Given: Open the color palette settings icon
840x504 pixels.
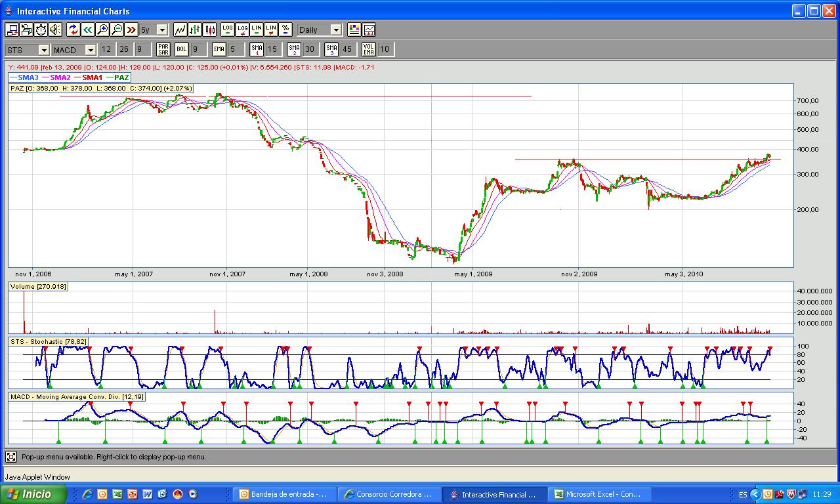Looking at the screenshot, I should pyautogui.click(x=354, y=30).
